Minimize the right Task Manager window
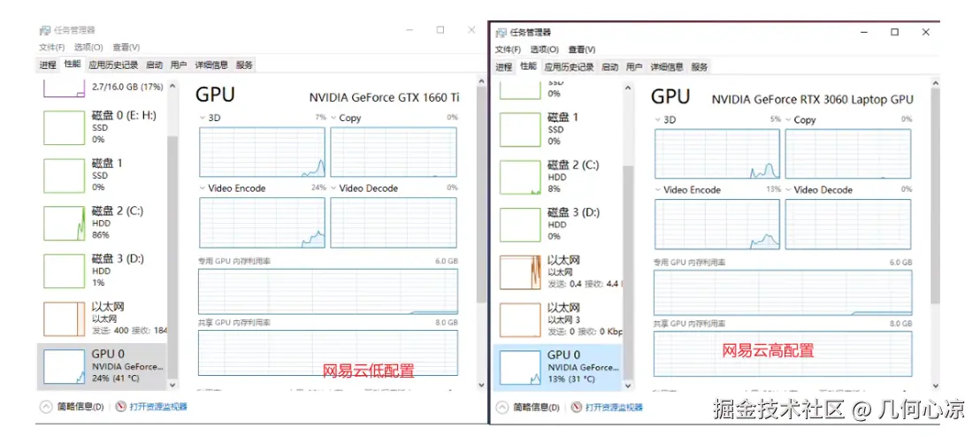This screenshot has width=980, height=436. [x=864, y=32]
